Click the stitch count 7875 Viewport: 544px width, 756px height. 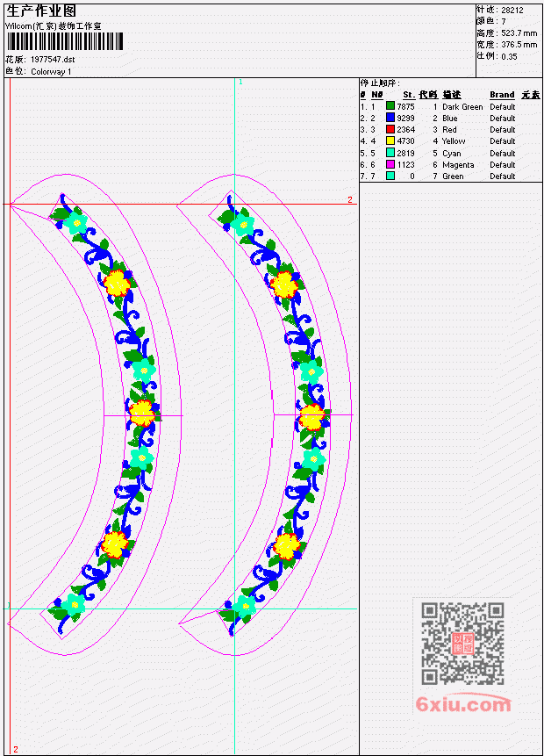click(405, 106)
